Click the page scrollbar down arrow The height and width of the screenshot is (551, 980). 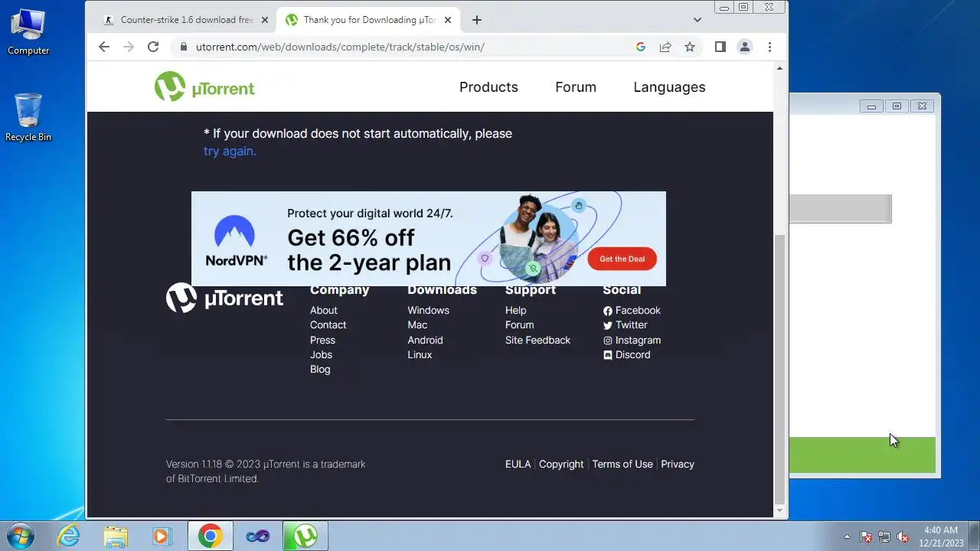coord(780,510)
